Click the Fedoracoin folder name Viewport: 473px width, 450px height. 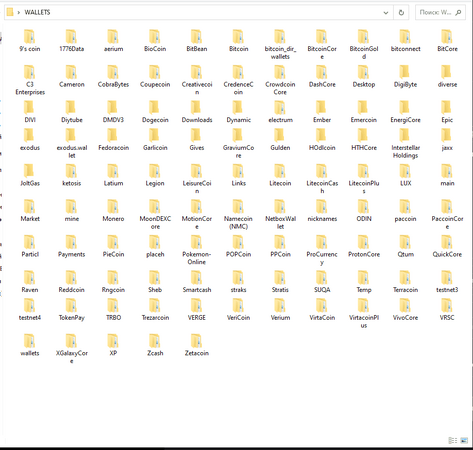[113, 148]
